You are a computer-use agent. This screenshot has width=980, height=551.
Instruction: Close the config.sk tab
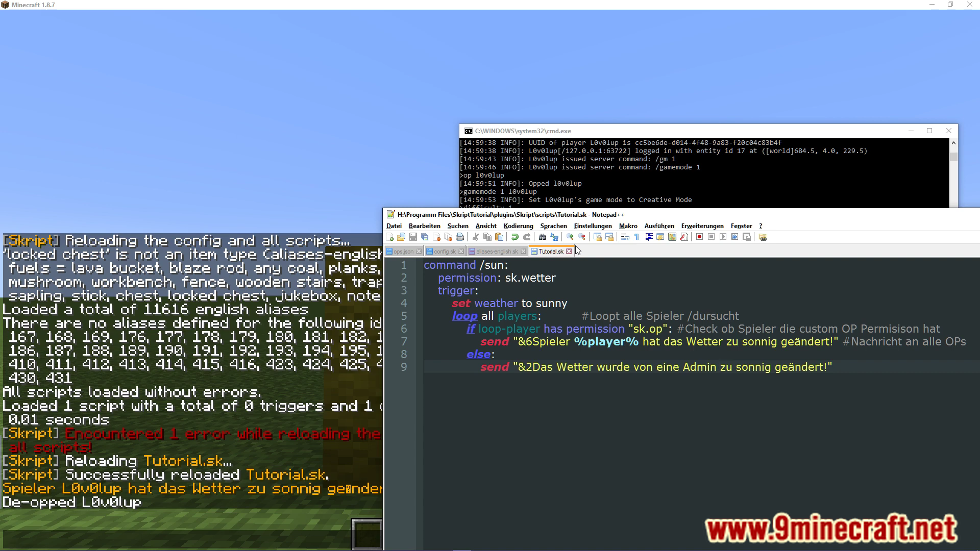[x=461, y=252]
